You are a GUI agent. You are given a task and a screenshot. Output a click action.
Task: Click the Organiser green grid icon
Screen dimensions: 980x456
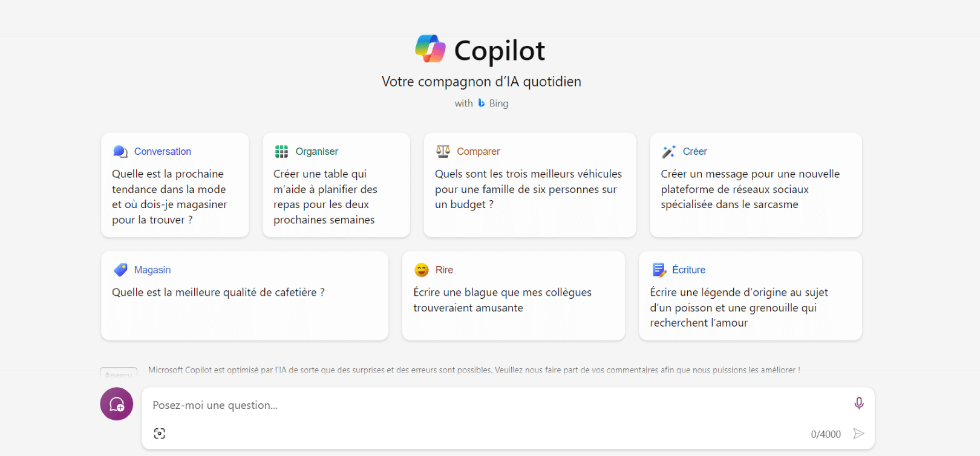[x=281, y=151]
